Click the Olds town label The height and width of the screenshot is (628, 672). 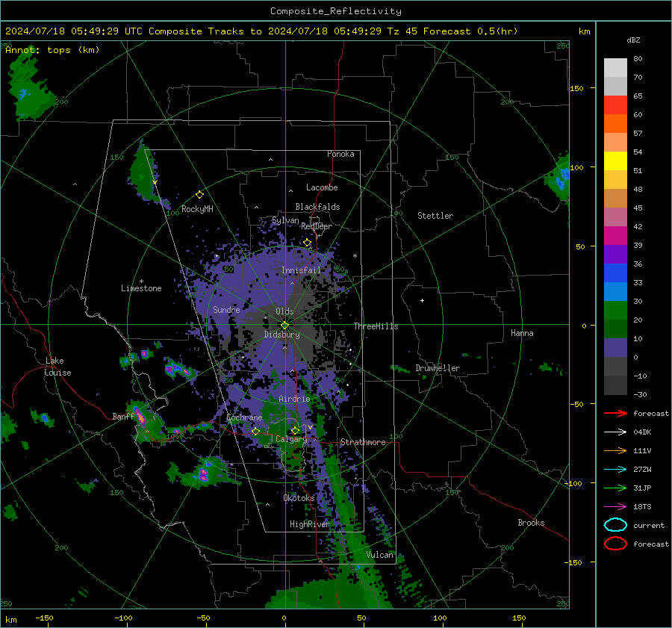point(284,311)
